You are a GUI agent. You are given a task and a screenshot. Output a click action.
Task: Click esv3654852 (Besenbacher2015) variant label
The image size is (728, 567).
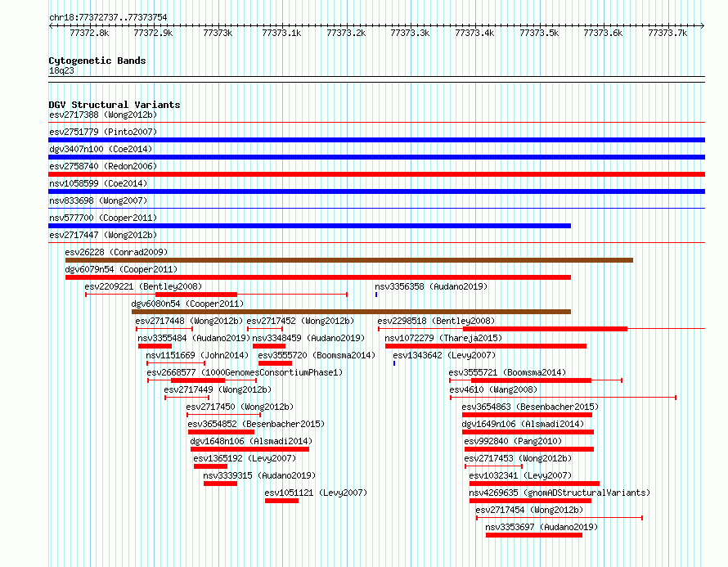[x=256, y=424]
